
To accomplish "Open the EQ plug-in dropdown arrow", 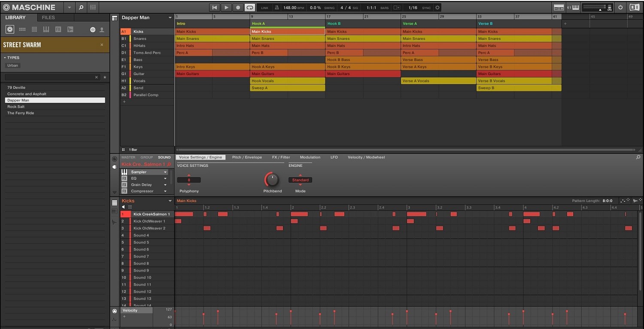I will tap(165, 178).
